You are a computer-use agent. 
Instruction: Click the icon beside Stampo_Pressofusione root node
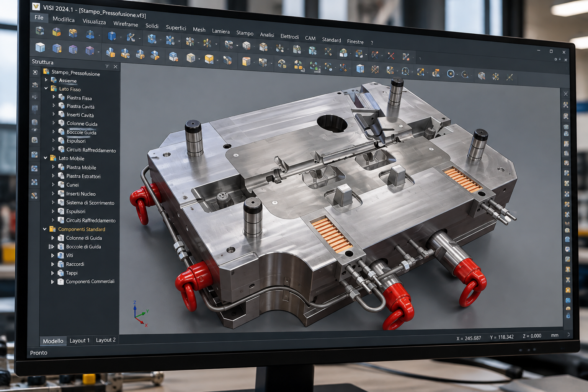point(46,71)
